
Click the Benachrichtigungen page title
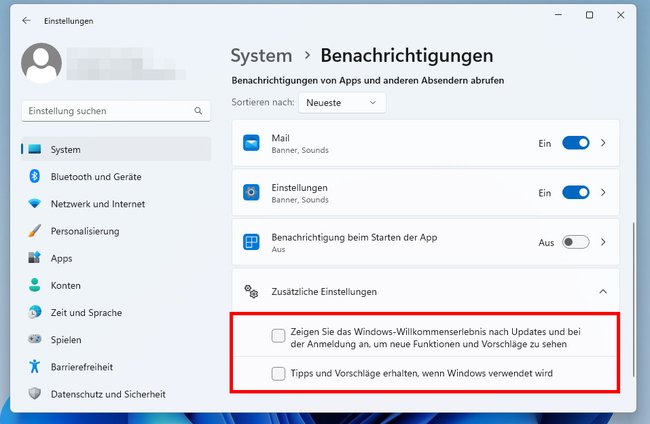pyautogui.click(x=407, y=56)
